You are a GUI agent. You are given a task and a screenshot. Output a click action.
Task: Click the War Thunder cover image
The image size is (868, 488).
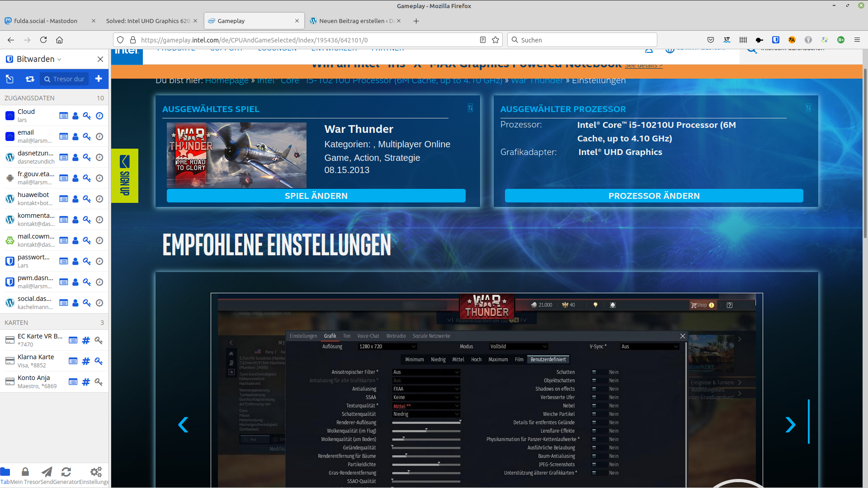click(236, 155)
